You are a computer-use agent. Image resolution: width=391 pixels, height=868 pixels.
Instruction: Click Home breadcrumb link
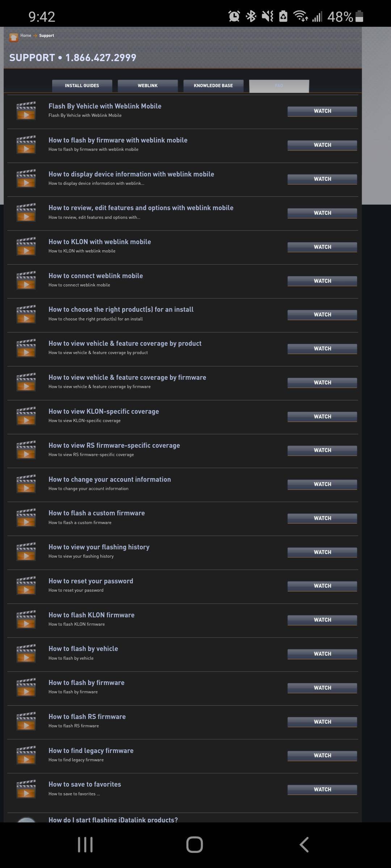coord(26,35)
